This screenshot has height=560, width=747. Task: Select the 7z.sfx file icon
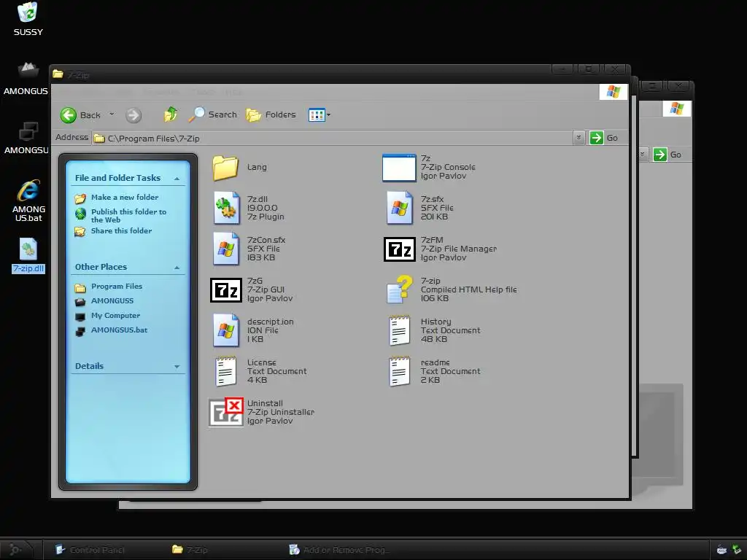(399, 208)
